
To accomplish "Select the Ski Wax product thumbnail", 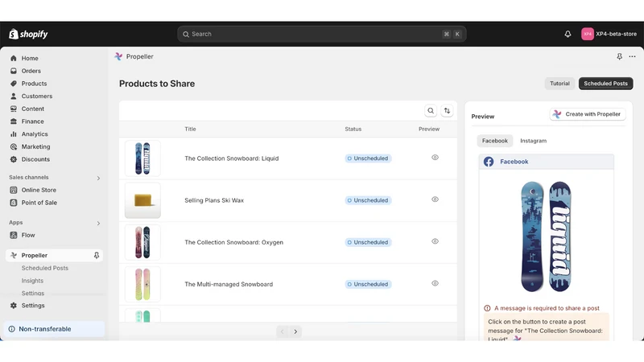I will click(142, 200).
